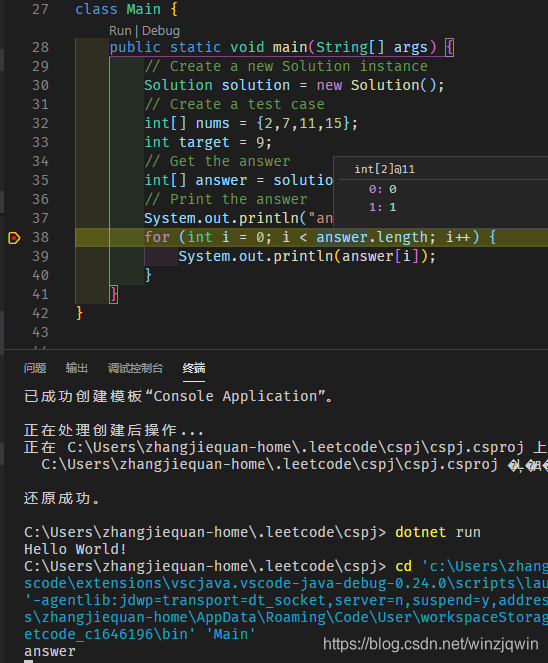This screenshot has width=548, height=663.
Task: Click line number 30 in the gutter
Action: point(41,85)
